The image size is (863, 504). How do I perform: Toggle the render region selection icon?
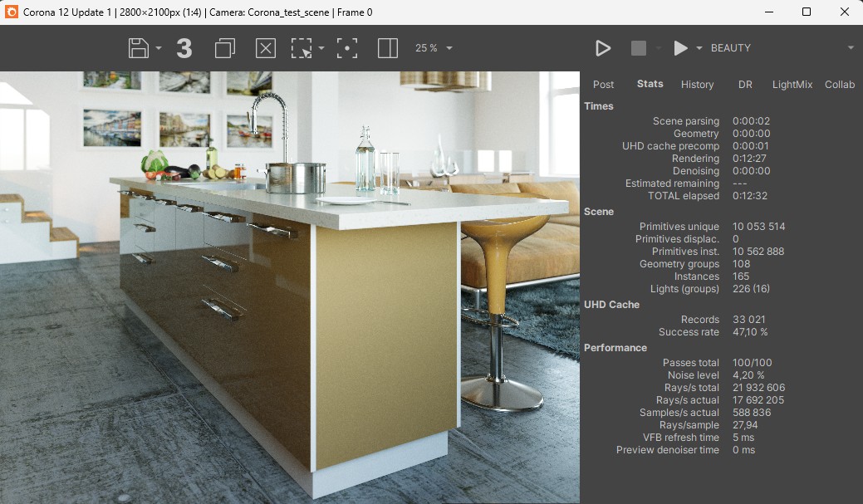301,48
